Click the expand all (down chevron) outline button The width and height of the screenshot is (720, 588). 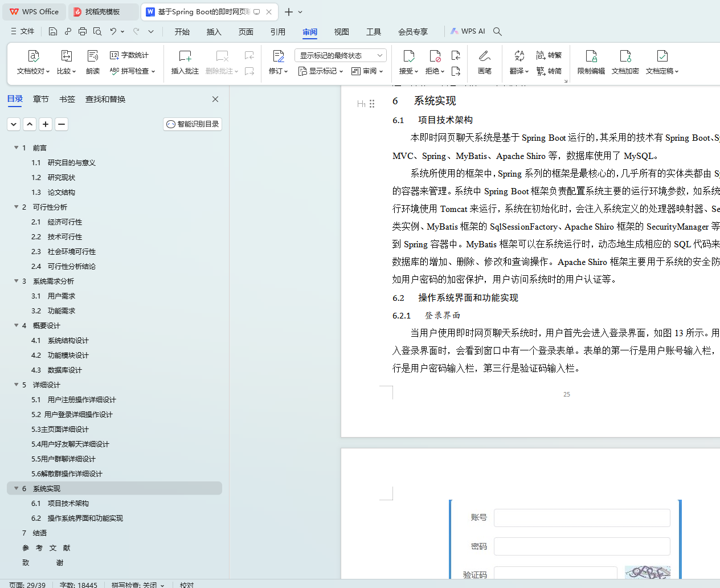coord(14,124)
